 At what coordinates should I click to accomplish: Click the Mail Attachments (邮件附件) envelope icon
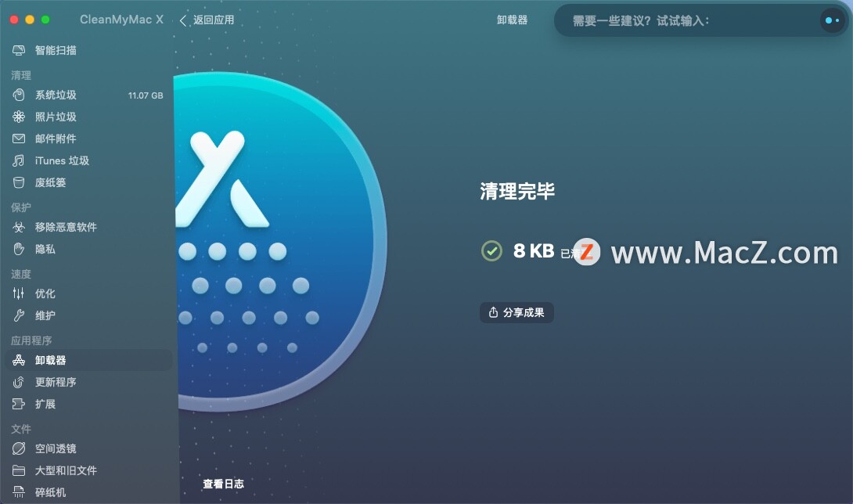19,139
